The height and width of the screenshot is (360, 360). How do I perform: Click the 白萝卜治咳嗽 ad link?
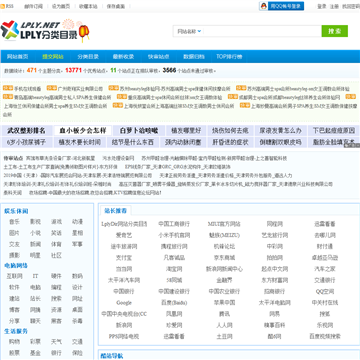coord(139,130)
